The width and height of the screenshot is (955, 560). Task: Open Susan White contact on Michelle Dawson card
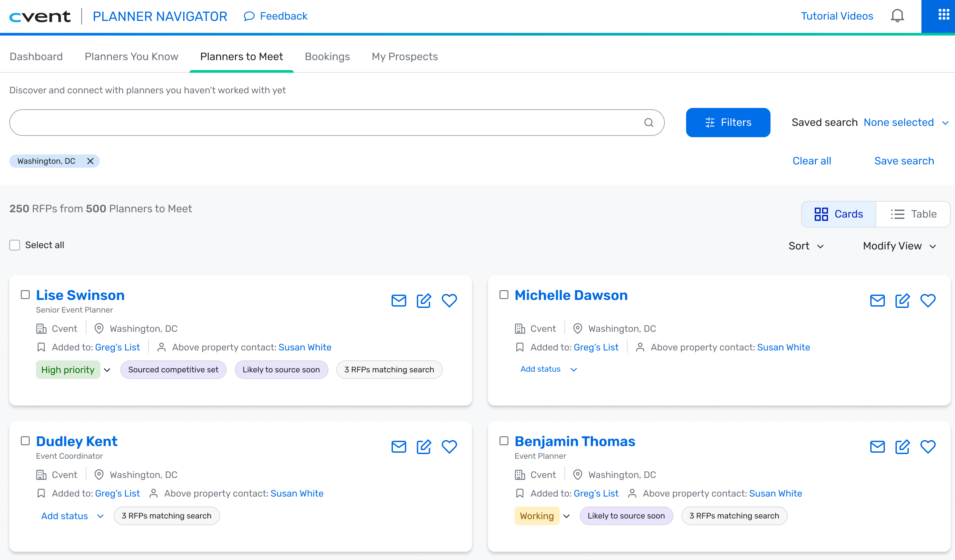coord(783,347)
